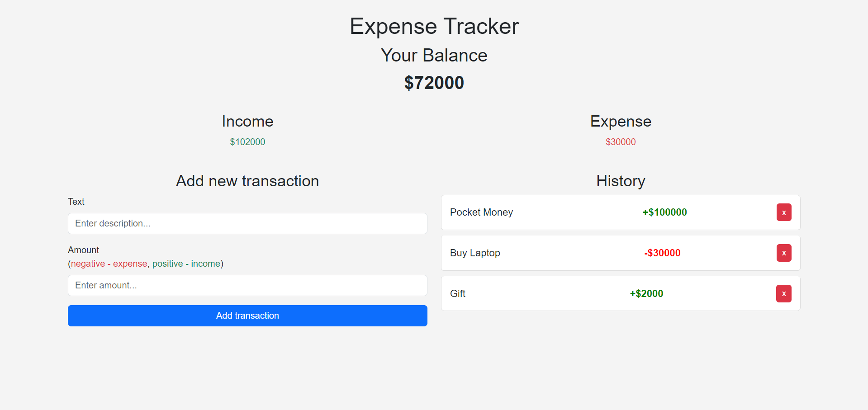868x410 pixels.
Task: Click the +$2000 gift amount
Action: tap(646, 294)
